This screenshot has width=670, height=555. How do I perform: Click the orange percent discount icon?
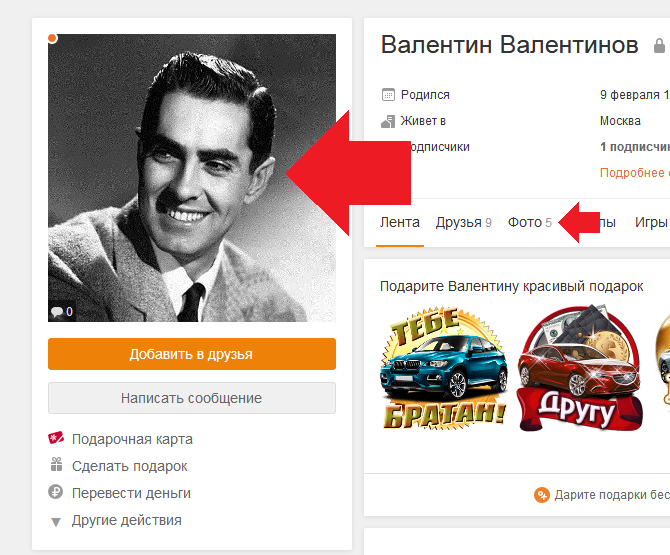coord(541,495)
